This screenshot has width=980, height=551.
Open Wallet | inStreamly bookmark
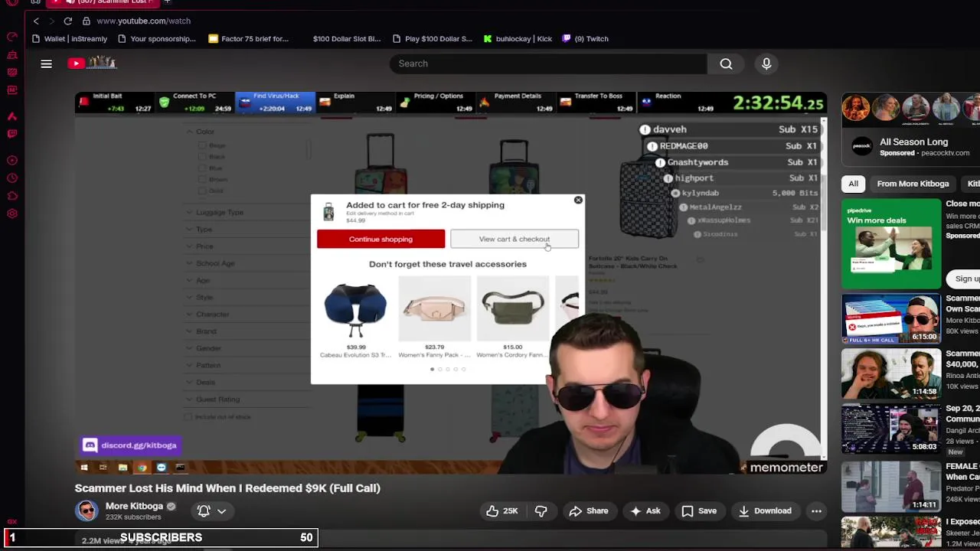coord(70,38)
